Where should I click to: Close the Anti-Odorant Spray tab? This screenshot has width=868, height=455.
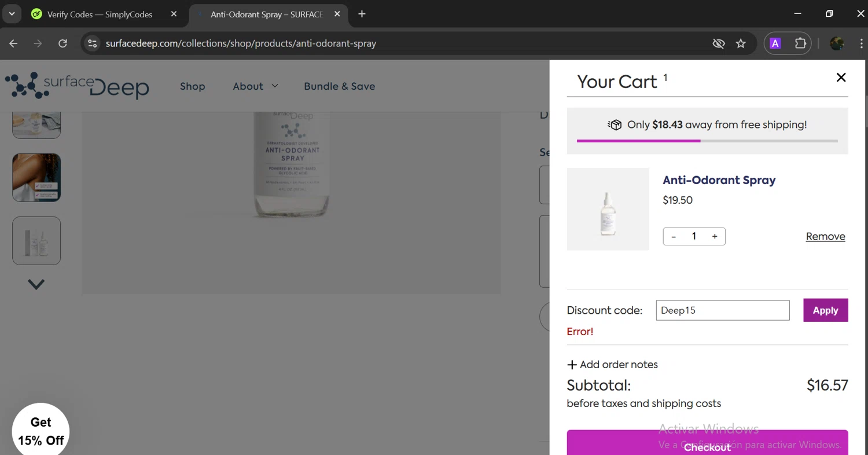337,14
